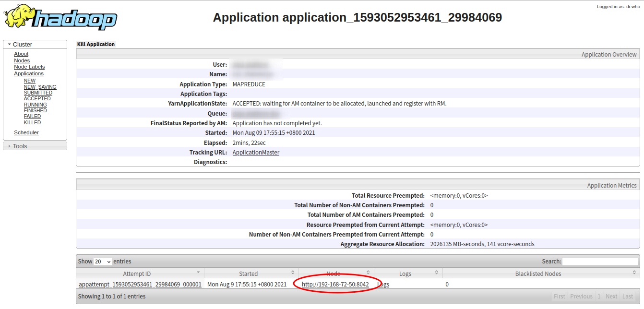Select Aggregate Resource Allocation value text
644x309 pixels.
point(482,244)
